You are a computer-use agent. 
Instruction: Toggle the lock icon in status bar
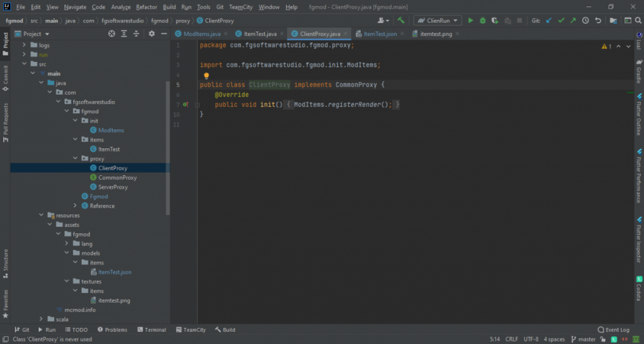coord(602,339)
